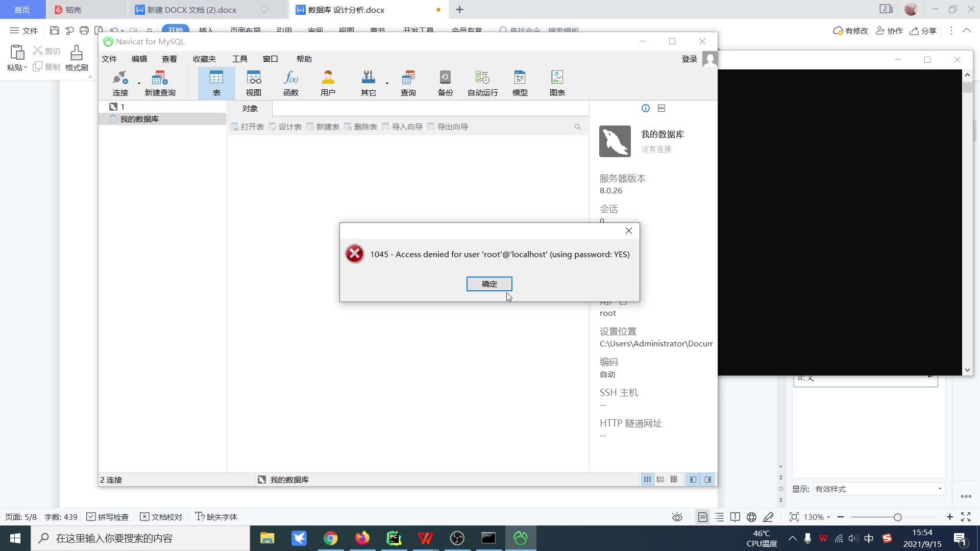Click WPS 格式刷 format painter

[77, 58]
